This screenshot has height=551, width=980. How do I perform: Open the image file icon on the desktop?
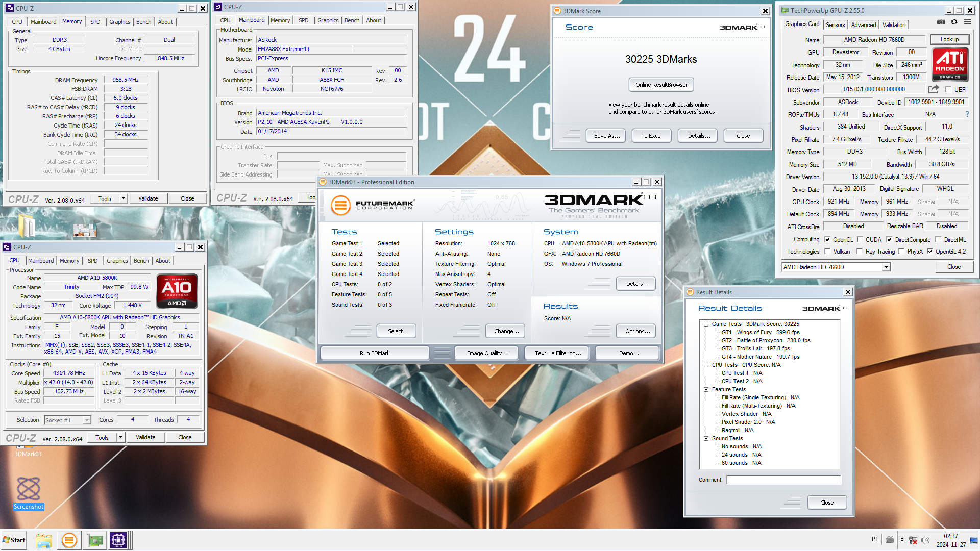85,230
